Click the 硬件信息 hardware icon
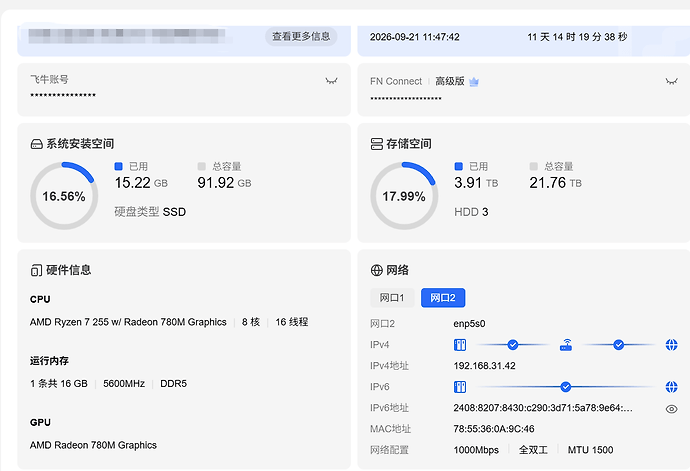 [37, 270]
